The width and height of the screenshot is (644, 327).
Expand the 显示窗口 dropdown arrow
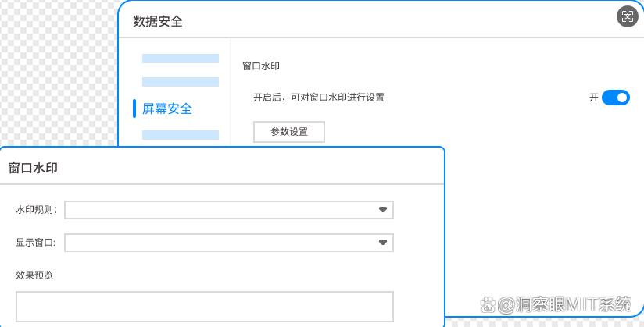tap(383, 243)
